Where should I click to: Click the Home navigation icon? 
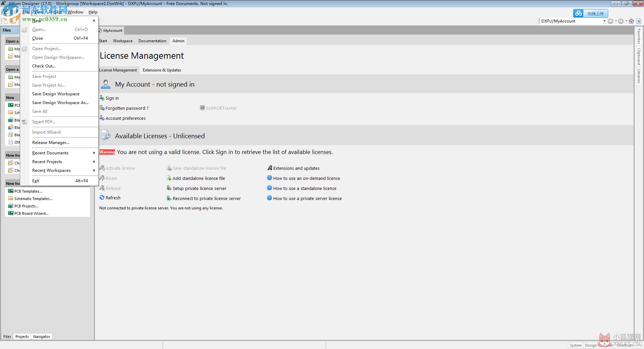[631, 21]
